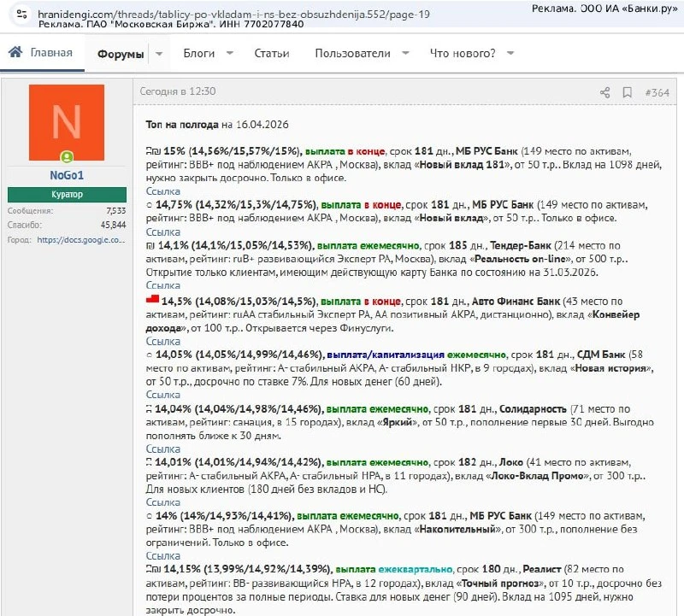The width and height of the screenshot is (684, 616).
Task: Expand the Что нового? dropdown arrow
Action: (x=510, y=53)
